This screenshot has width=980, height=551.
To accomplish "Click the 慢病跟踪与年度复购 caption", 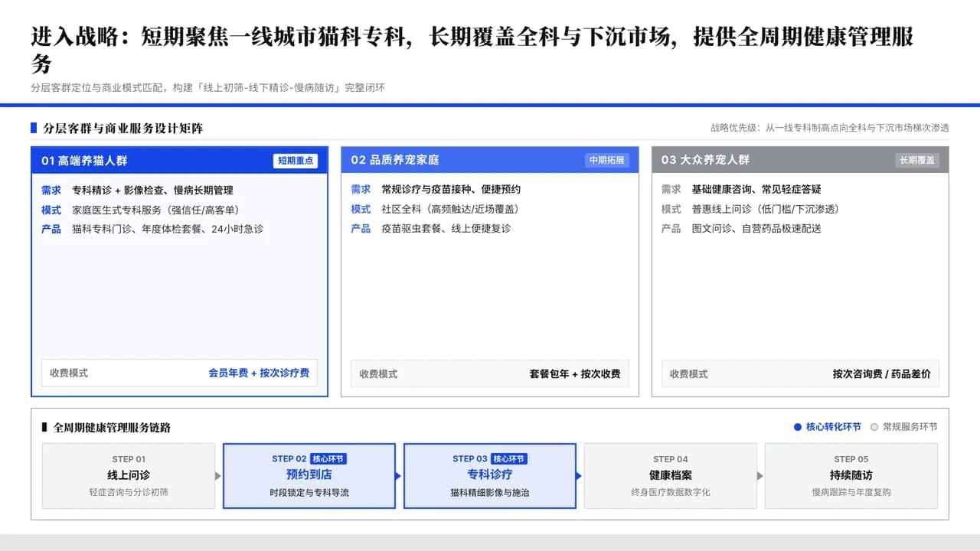I will pos(851,492).
